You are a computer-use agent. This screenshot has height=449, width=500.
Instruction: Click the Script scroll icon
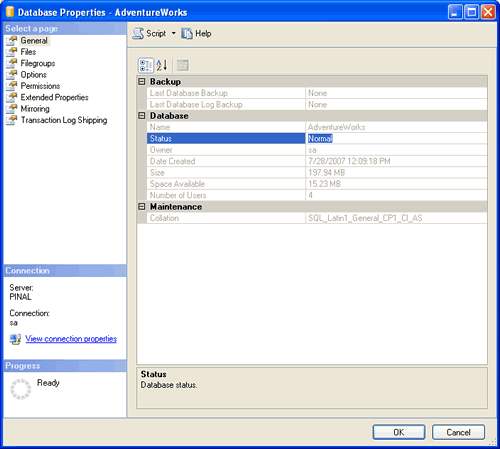[x=138, y=34]
